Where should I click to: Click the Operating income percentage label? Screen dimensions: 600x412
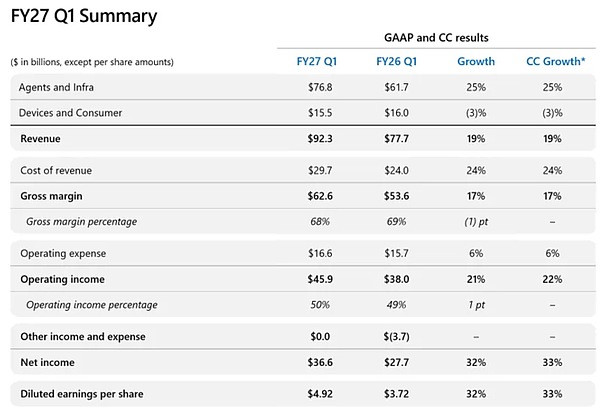coord(92,305)
